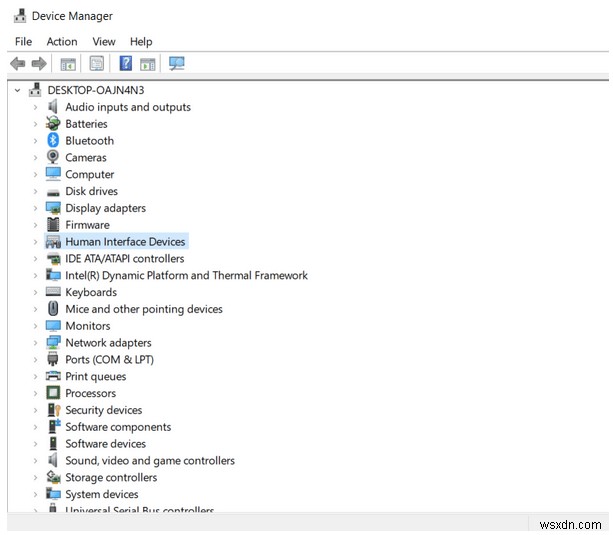Screen dimensions: 613x535
Task: Select the IDE ATA/ATAPI controllers label
Action: pos(124,259)
